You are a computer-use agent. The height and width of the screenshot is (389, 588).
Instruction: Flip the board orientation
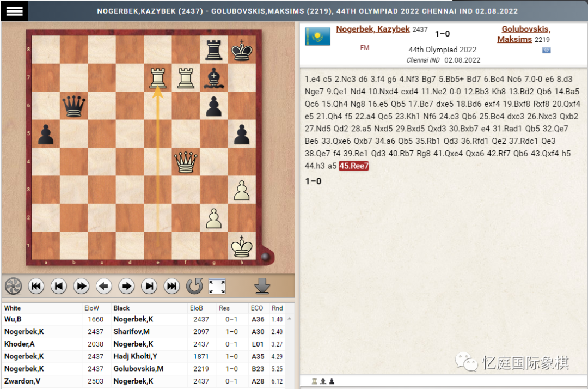[x=194, y=287]
